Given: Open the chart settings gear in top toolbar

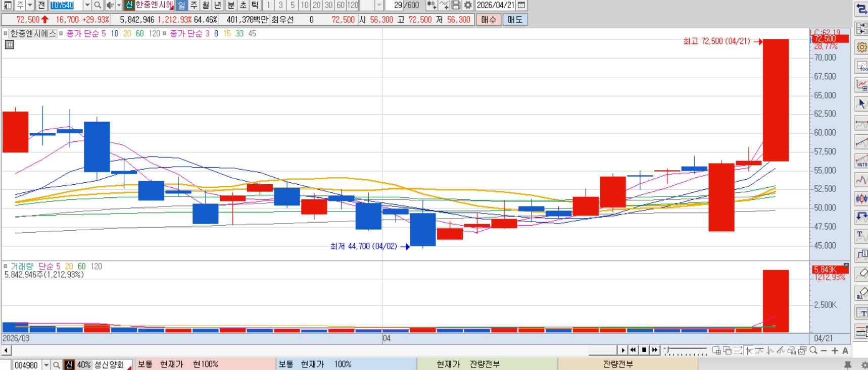Looking at the screenshot, I should pyautogui.click(x=468, y=5).
